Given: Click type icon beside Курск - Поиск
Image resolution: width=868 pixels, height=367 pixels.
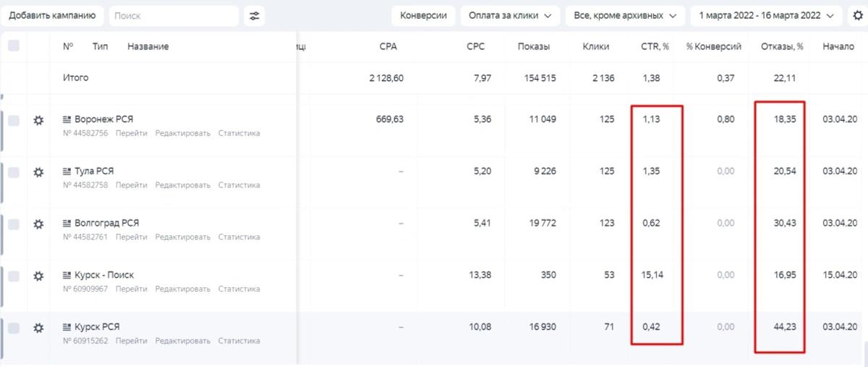Looking at the screenshot, I should 67,275.
